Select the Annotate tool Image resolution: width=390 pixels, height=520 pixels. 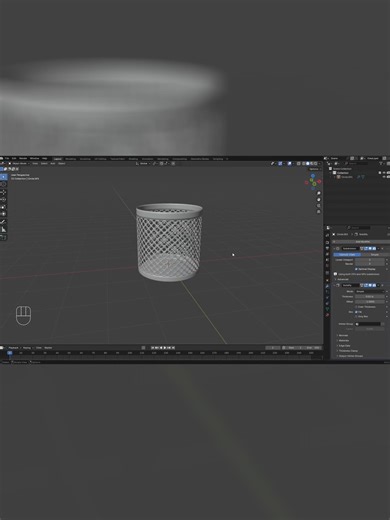[x=3, y=222]
